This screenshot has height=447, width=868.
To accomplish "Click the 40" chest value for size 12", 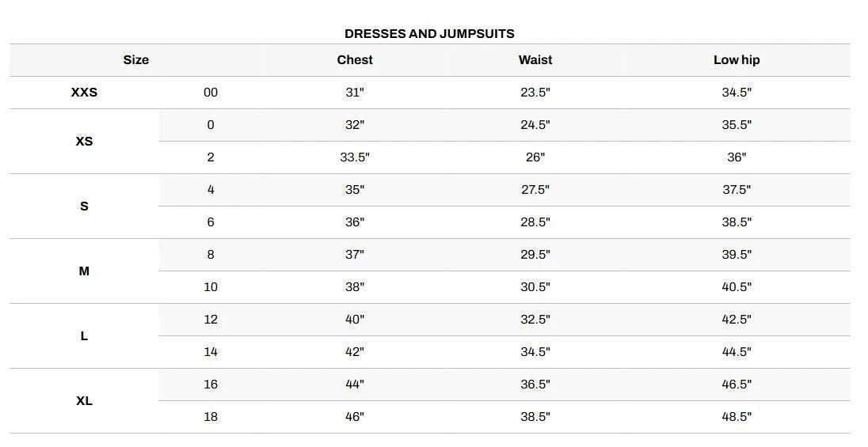I will pyautogui.click(x=355, y=320).
